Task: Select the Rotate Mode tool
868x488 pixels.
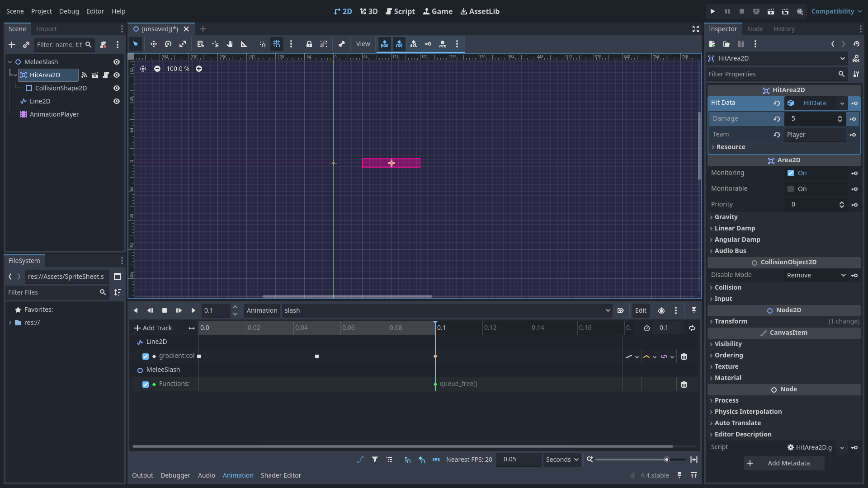Action: 168,44
